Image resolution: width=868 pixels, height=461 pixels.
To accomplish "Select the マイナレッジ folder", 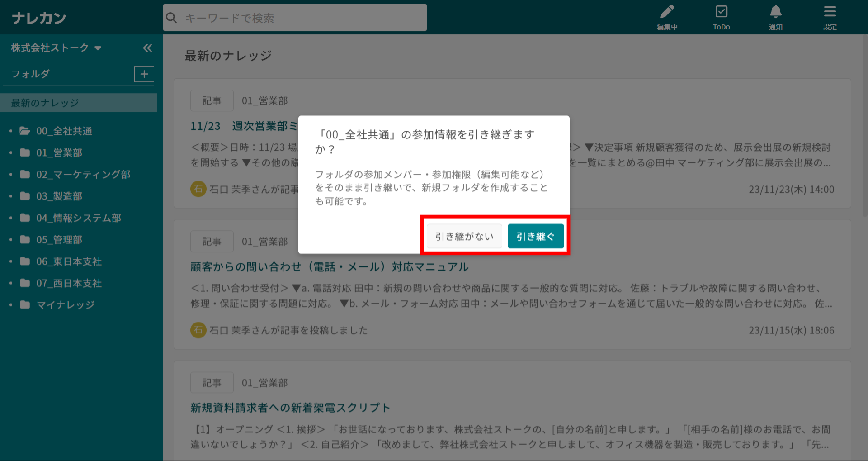I will coord(66,305).
